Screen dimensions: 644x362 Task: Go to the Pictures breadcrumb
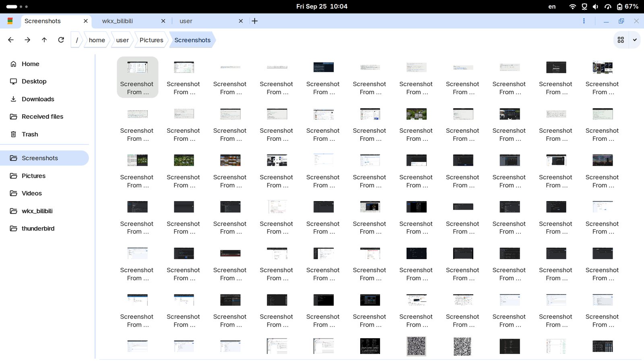point(151,40)
